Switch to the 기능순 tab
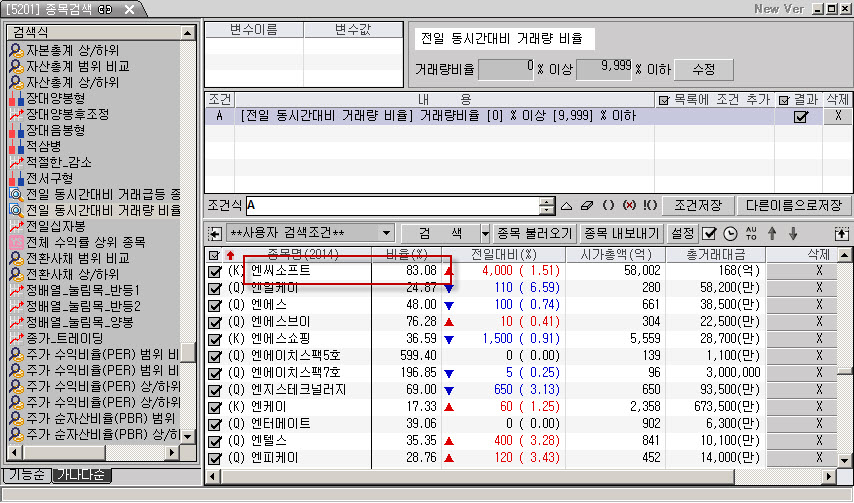Screen dimensions: 854x503 (27, 475)
